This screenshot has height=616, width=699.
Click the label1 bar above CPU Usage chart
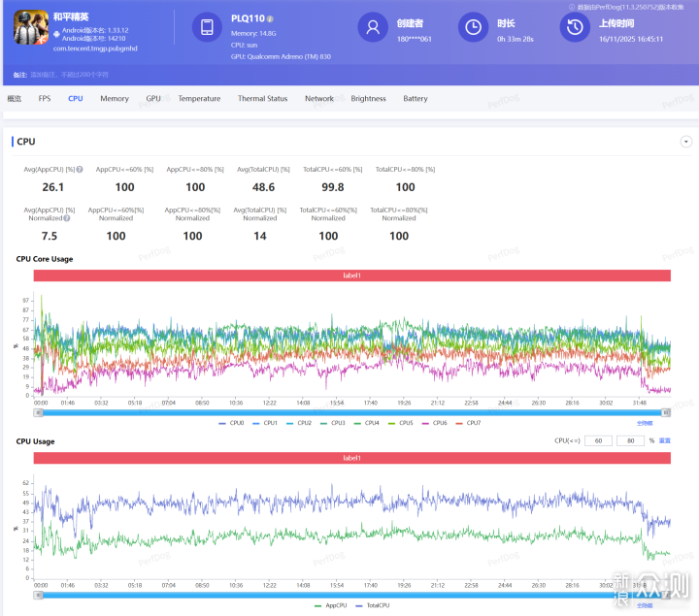pos(352,457)
